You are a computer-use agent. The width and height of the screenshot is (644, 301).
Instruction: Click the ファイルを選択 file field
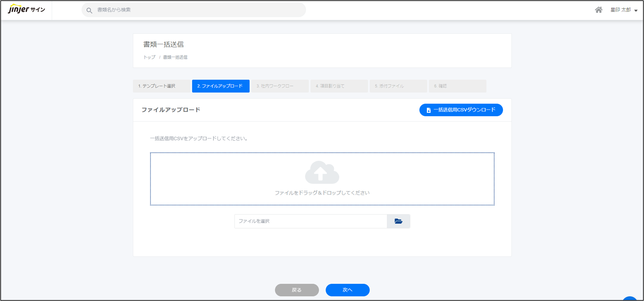tap(310, 221)
